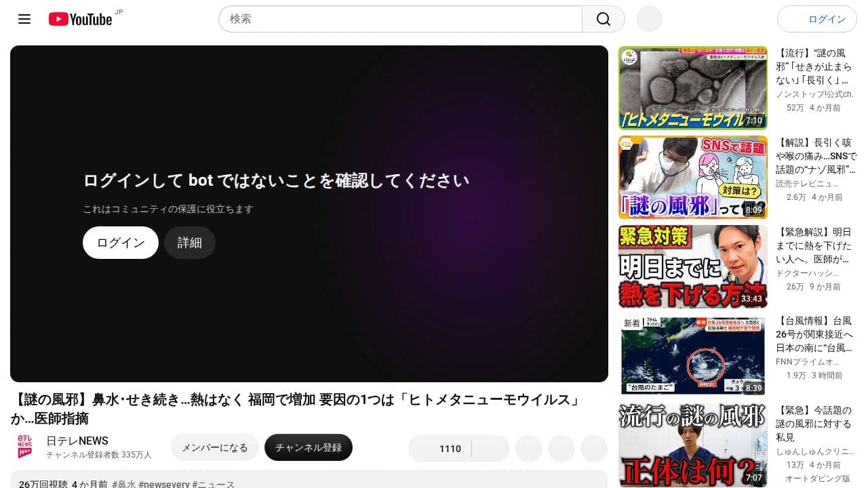Click the #鼻水 hashtag
868x488 pixels.
123,485
